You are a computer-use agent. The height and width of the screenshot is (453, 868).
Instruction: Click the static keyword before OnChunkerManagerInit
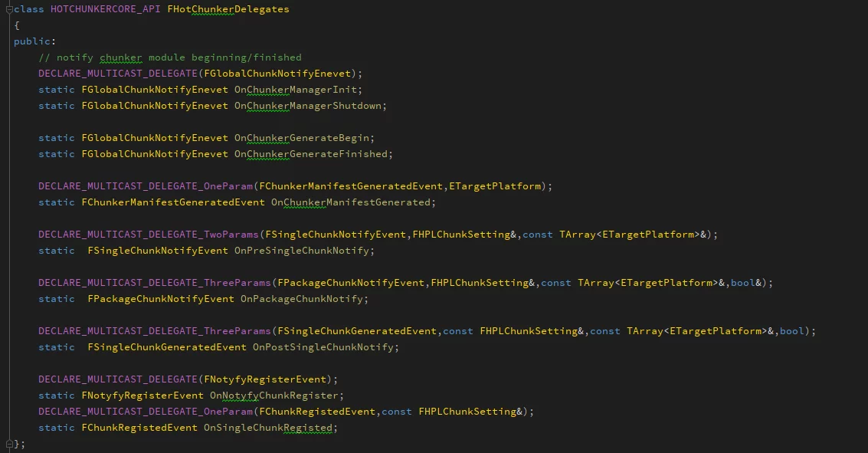point(57,90)
